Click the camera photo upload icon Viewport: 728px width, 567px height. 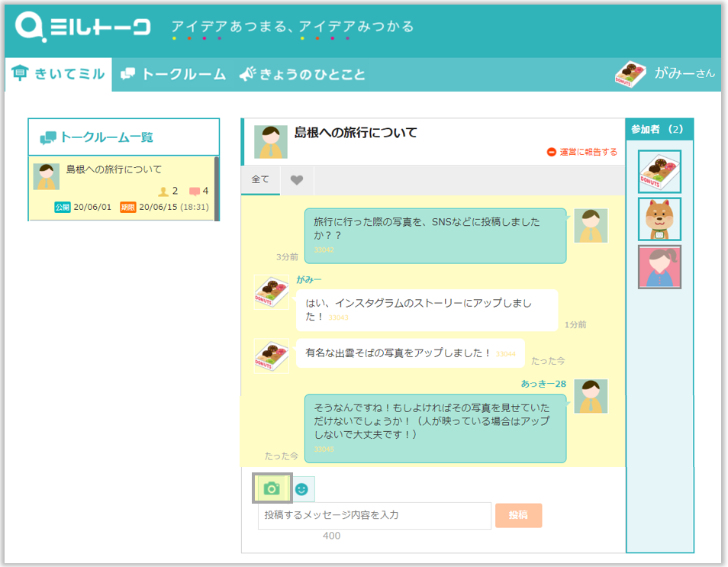272,488
